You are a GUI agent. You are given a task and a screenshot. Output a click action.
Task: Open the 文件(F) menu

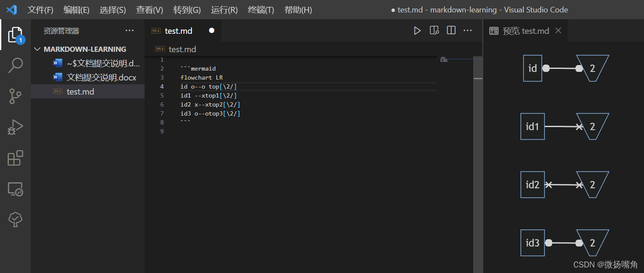pos(41,10)
